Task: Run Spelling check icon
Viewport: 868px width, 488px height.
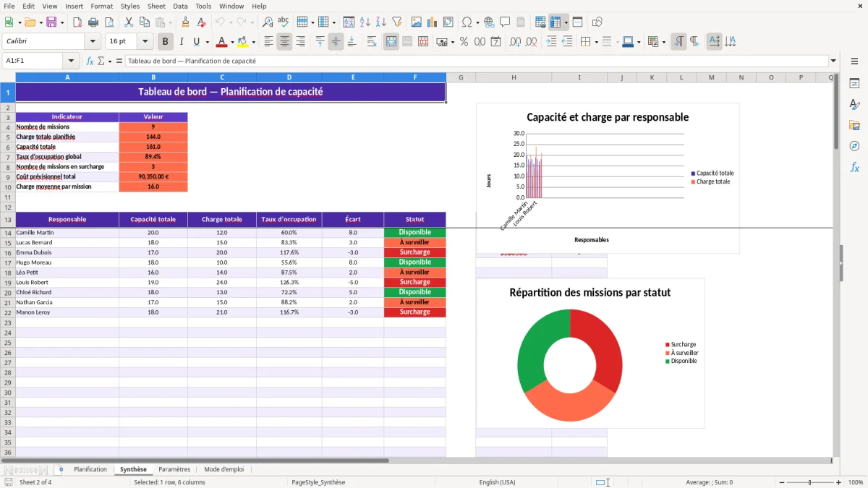Action: pyautogui.click(x=283, y=22)
